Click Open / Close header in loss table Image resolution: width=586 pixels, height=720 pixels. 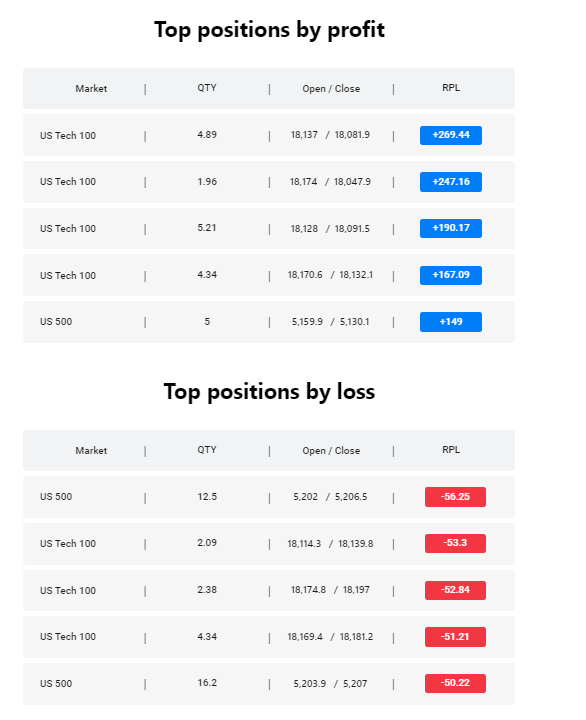pyautogui.click(x=331, y=450)
